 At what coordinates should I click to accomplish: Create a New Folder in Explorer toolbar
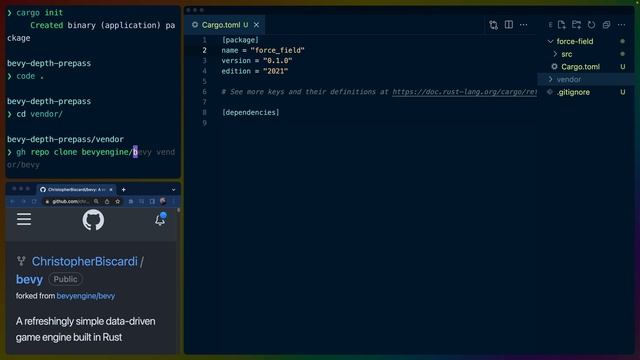576,25
